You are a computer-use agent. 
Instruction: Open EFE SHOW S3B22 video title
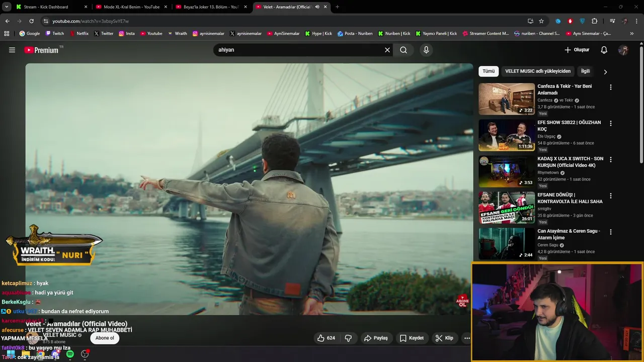pyautogui.click(x=569, y=126)
